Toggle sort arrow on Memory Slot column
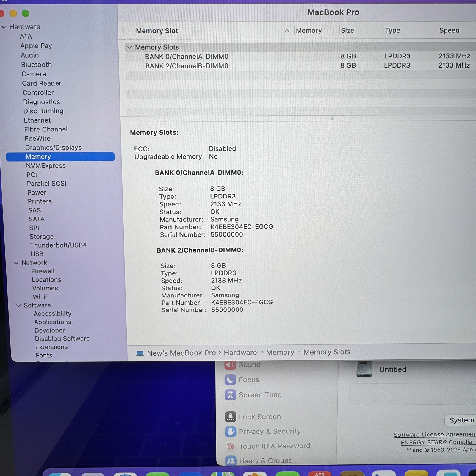476x476 pixels. (x=287, y=31)
